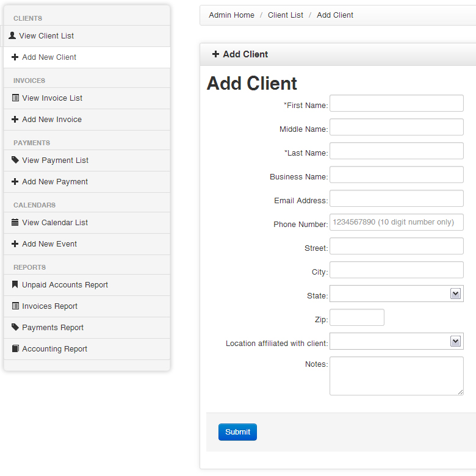
Task: Click the list icon beside View Invoice List
Action: tap(15, 98)
